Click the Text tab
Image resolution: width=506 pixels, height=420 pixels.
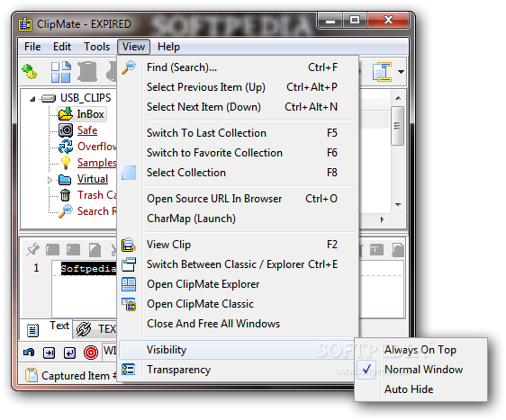pos(59,326)
